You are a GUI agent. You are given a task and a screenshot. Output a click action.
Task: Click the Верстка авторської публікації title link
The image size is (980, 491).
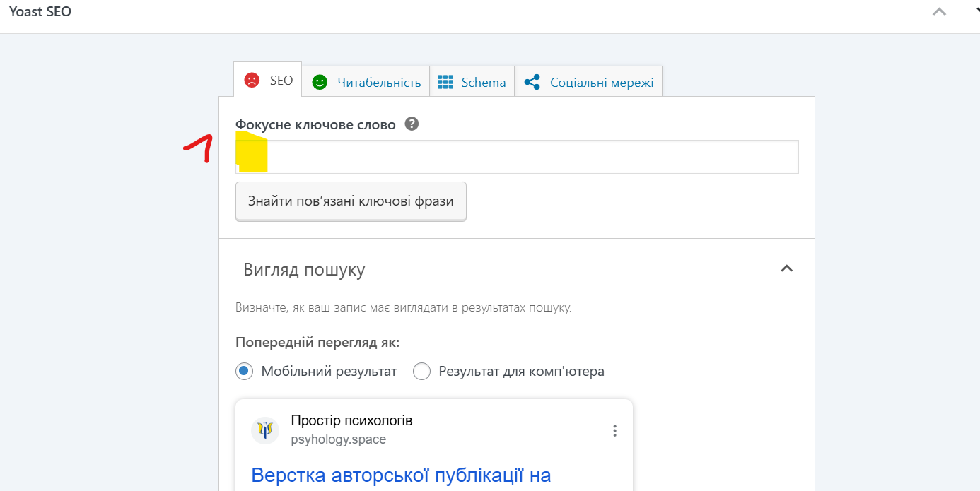tap(401, 475)
